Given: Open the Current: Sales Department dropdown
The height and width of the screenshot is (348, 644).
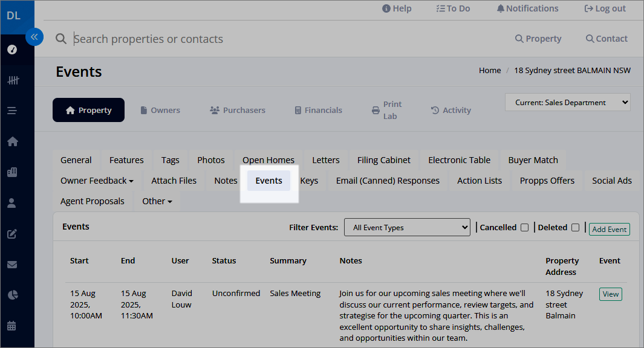Looking at the screenshot, I should tap(568, 103).
